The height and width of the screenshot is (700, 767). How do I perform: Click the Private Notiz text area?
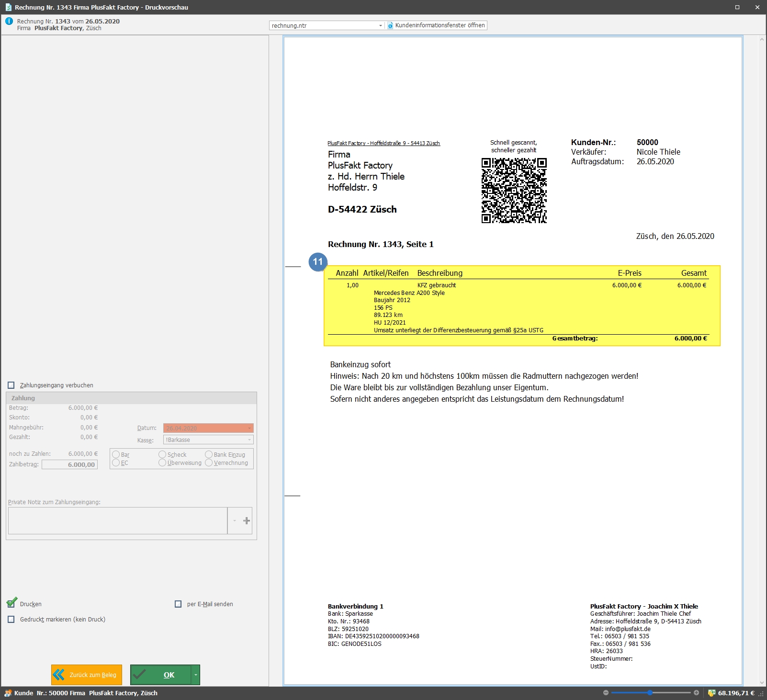(x=118, y=520)
